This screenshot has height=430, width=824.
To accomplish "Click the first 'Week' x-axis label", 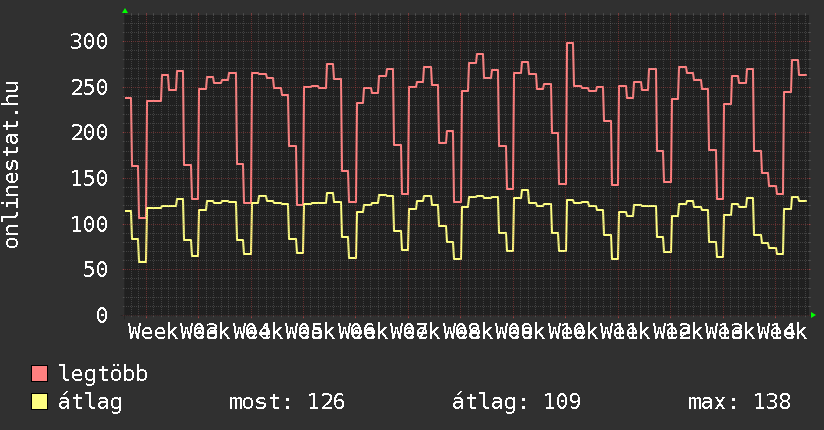I will click(153, 331).
